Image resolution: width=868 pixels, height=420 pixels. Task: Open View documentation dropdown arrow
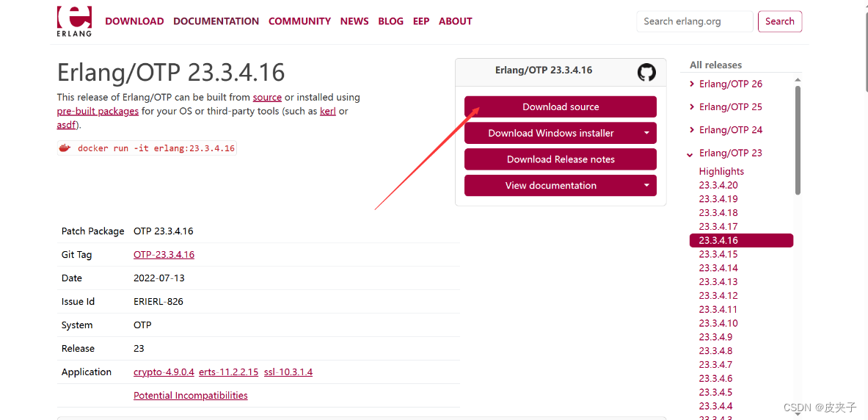[x=646, y=186]
